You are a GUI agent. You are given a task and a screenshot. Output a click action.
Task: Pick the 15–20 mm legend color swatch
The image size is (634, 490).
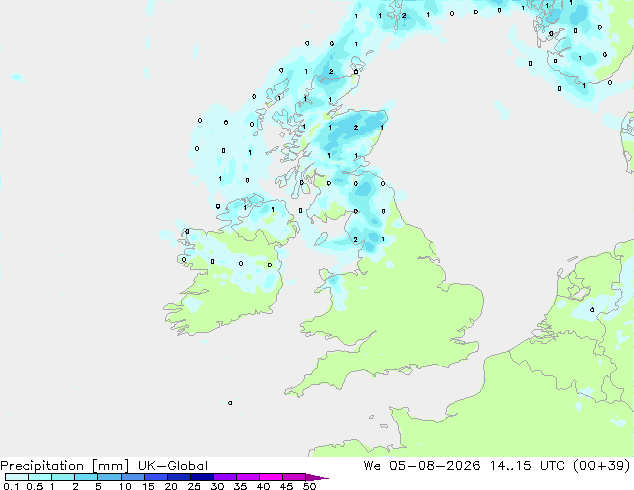pos(155,477)
